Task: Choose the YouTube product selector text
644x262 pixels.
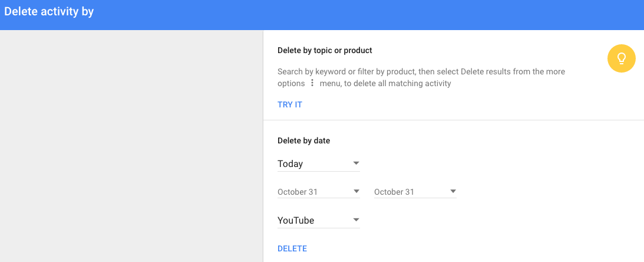Action: pos(296,221)
